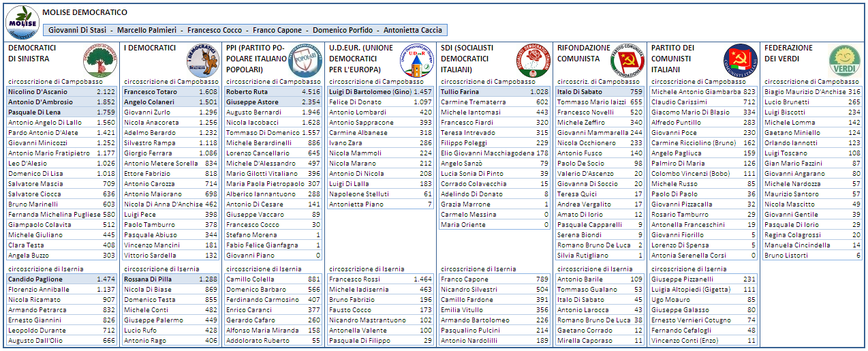Click the Comunisti Italiani red flag logo
The width and height of the screenshot is (868, 351).
[740, 61]
